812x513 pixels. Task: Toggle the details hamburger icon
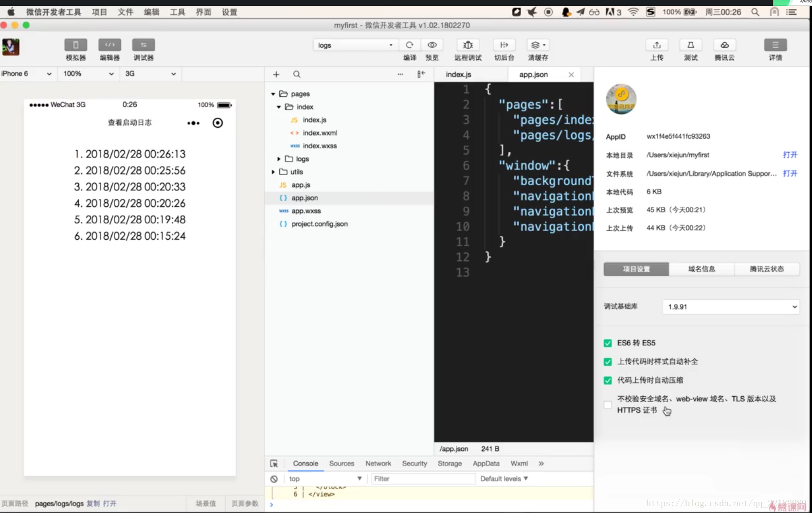pyautogui.click(x=776, y=45)
